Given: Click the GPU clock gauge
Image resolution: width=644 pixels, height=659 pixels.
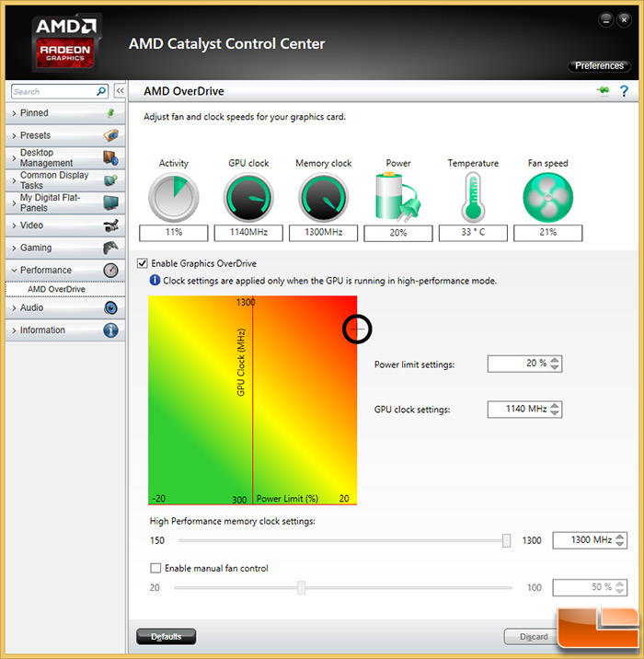Looking at the screenshot, I should (x=248, y=198).
